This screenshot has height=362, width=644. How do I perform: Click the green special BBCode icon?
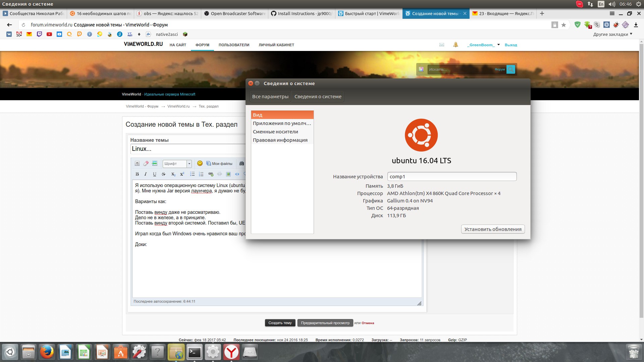point(155,164)
